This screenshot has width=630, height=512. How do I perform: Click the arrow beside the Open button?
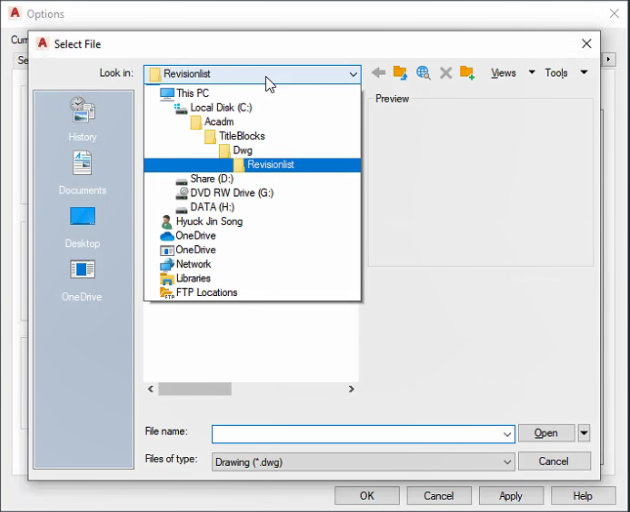[584, 433]
